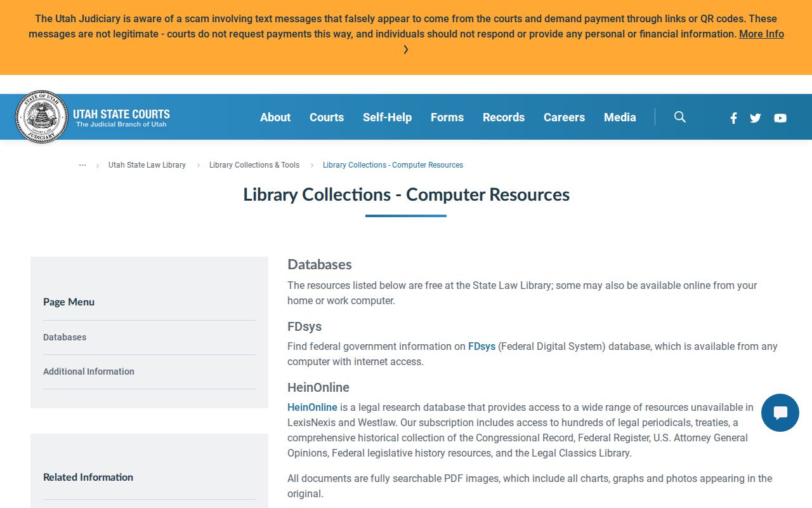Click the Utah State Courts seal logo

tap(41, 117)
